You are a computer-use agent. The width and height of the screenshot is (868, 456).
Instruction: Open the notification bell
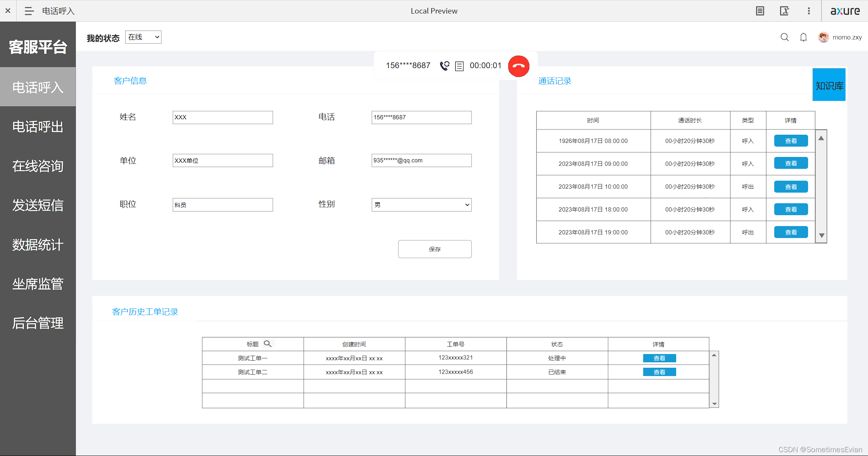(x=803, y=37)
